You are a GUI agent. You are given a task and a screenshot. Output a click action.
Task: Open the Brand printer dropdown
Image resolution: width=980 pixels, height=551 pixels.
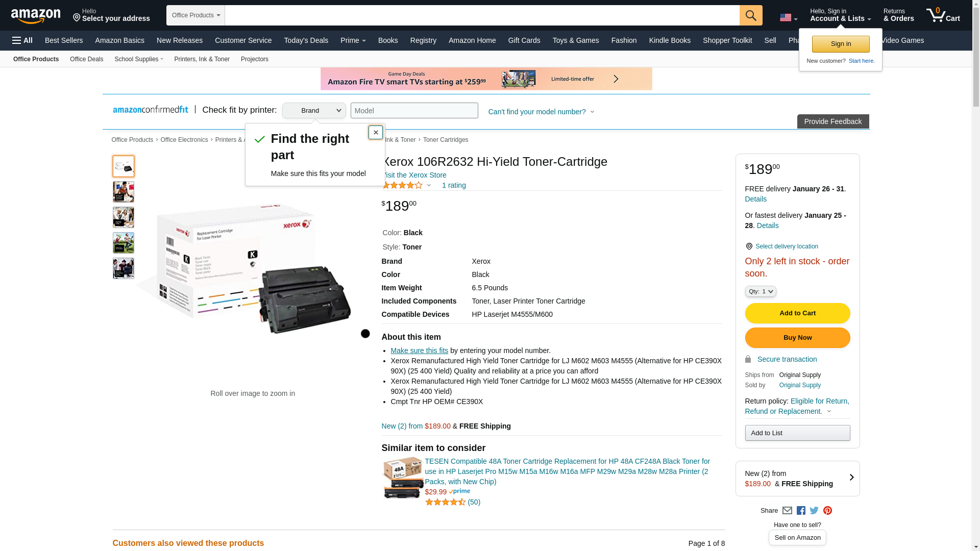tap(314, 111)
